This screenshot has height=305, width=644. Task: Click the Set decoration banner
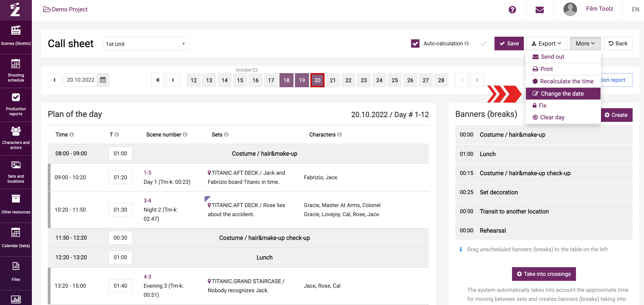pyautogui.click(x=544, y=192)
